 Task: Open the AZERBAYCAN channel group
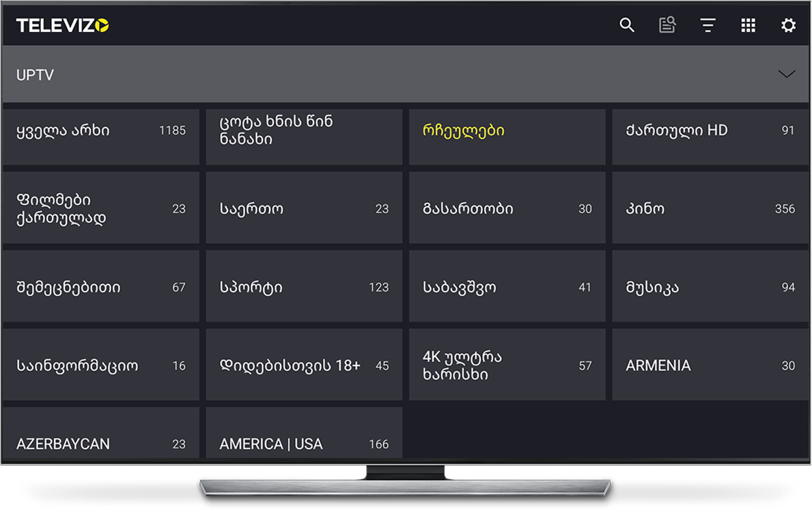(x=101, y=436)
